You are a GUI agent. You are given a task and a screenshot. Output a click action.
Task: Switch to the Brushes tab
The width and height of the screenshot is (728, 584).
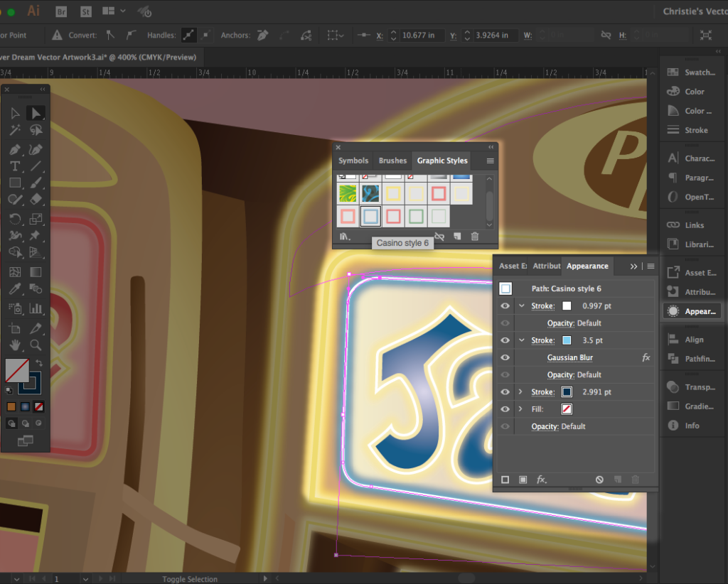click(392, 161)
